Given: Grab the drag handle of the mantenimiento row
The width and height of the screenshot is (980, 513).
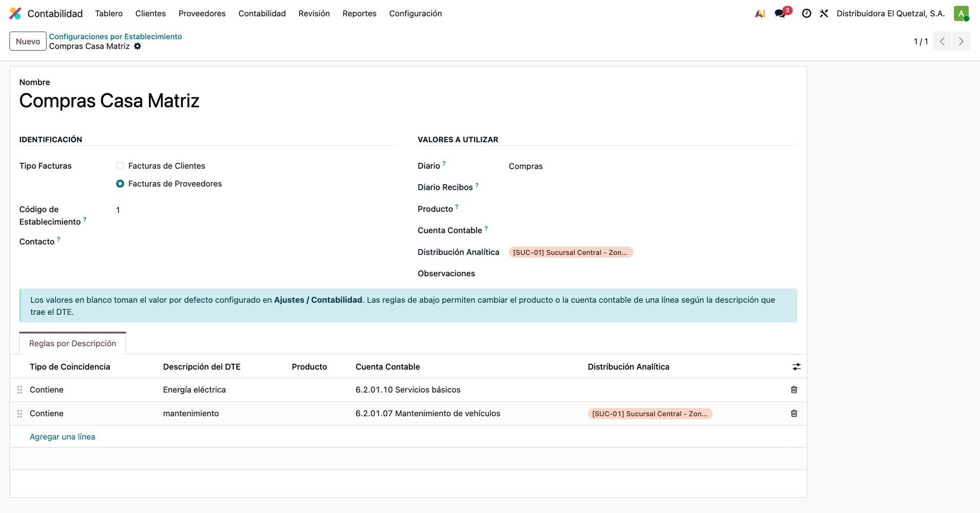Looking at the screenshot, I should click(19, 414).
